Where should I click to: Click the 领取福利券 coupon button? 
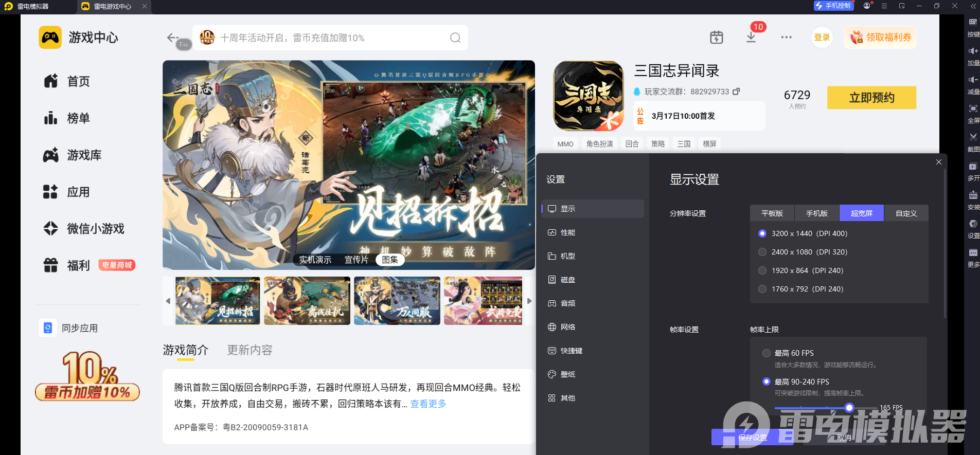click(880, 38)
